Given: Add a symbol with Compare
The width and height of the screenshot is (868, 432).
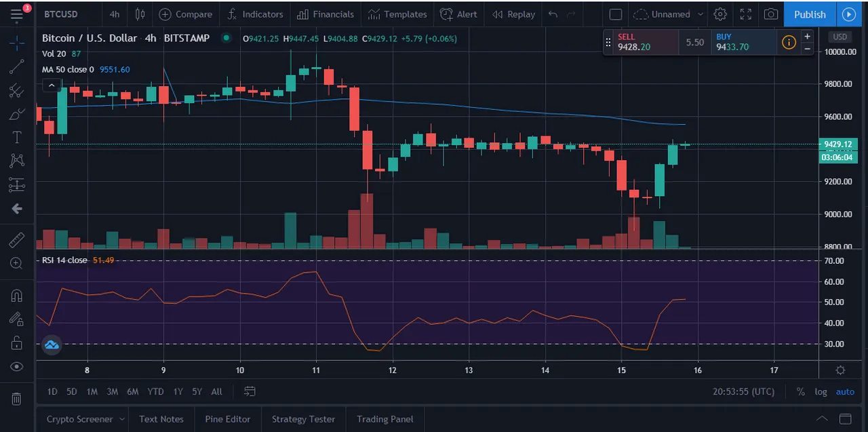Looking at the screenshot, I should [x=186, y=14].
